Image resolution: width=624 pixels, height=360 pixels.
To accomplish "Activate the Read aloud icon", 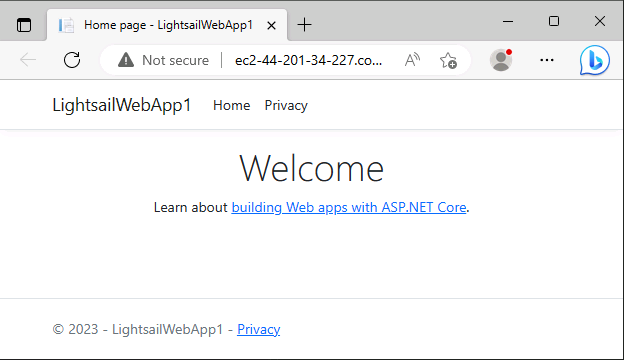I will 412,60.
